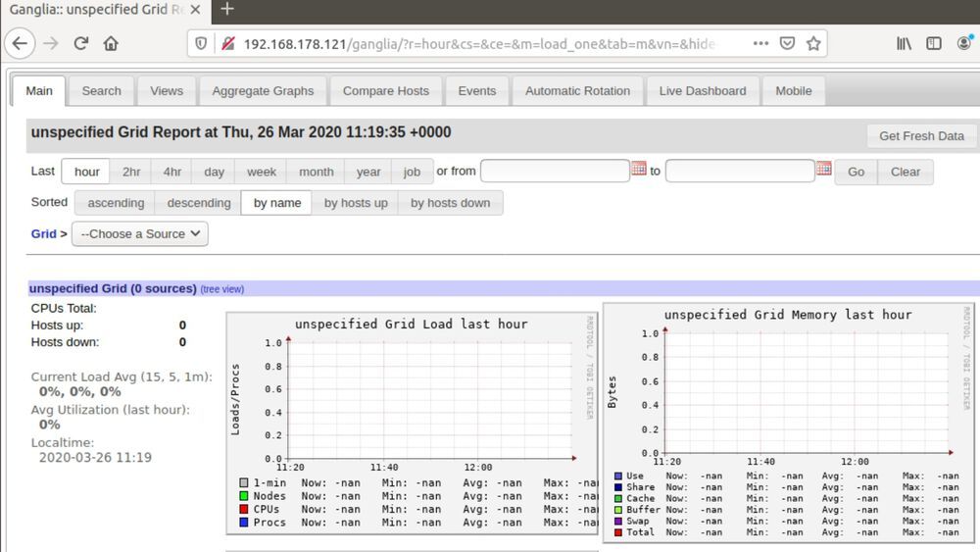Expand the 'Choose a Source' dropdown
Image resolution: width=980 pixels, height=552 pixels.
pos(140,234)
